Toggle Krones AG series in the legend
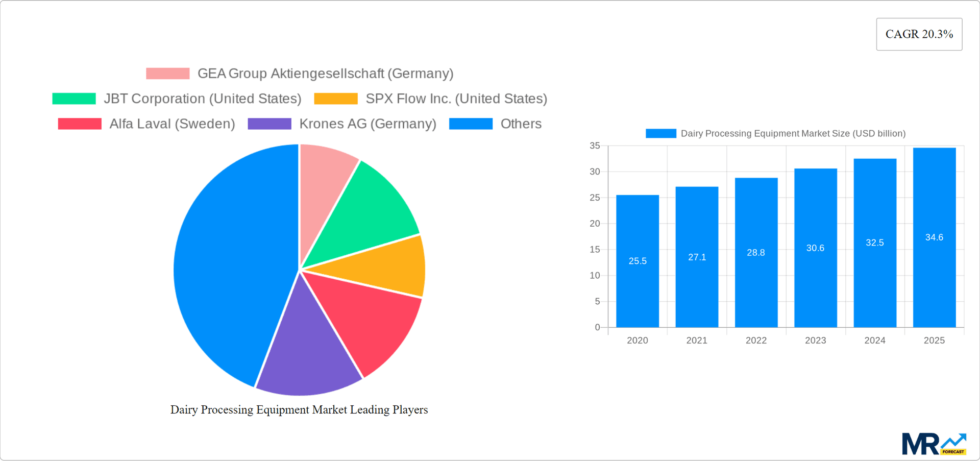 269,124
